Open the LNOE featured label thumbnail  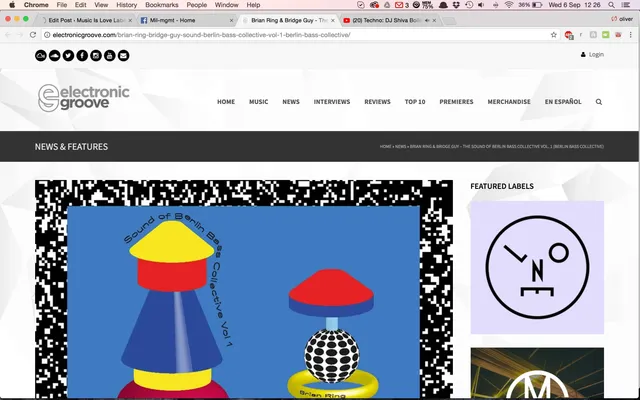pos(537,267)
